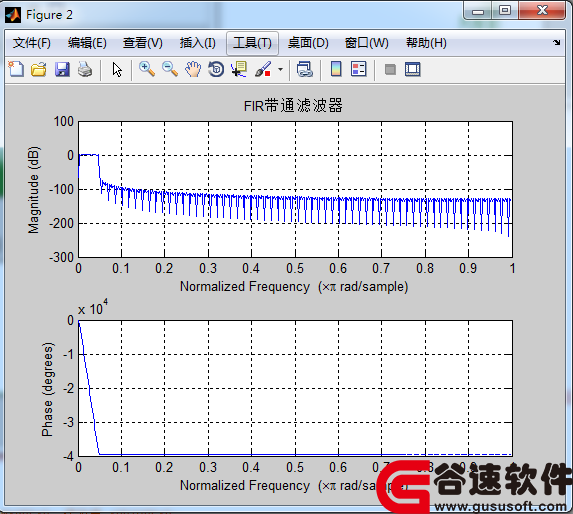Viewport: 573px width, 514px height.
Task: Click the New Figure icon
Action: click(x=16, y=69)
